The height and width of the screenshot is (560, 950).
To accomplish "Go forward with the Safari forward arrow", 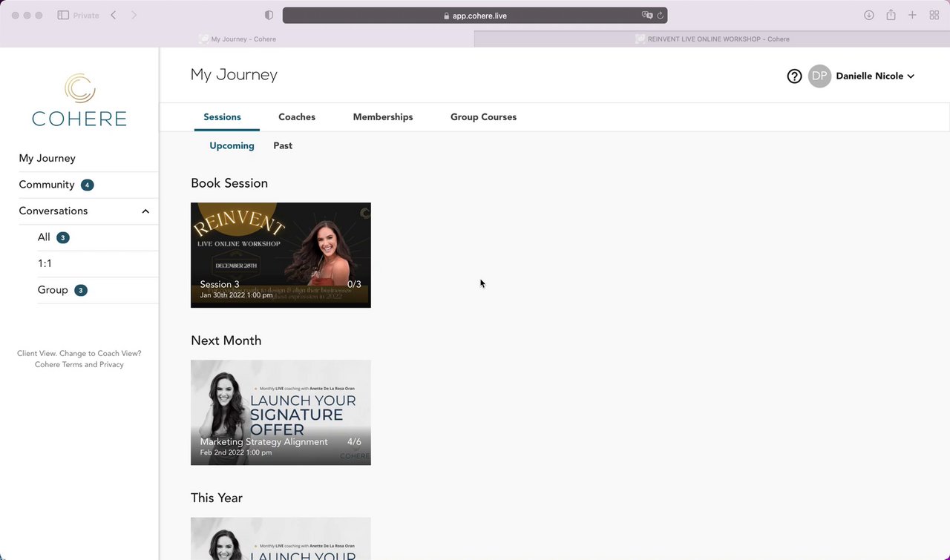I will coord(134,15).
